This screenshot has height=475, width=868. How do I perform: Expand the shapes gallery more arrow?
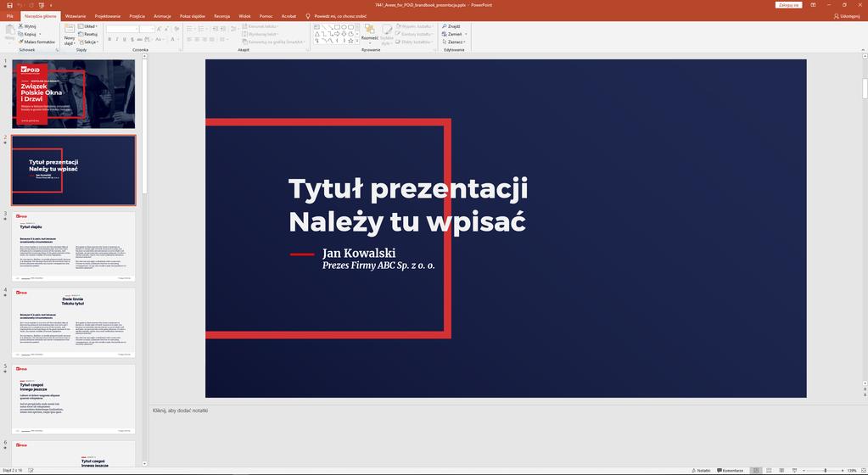[x=357, y=41]
